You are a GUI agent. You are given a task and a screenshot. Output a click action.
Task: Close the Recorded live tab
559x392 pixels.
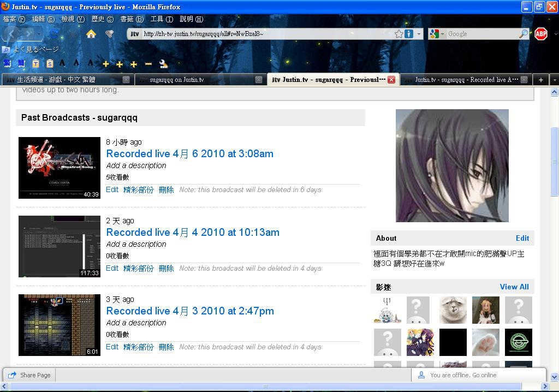tap(524, 80)
